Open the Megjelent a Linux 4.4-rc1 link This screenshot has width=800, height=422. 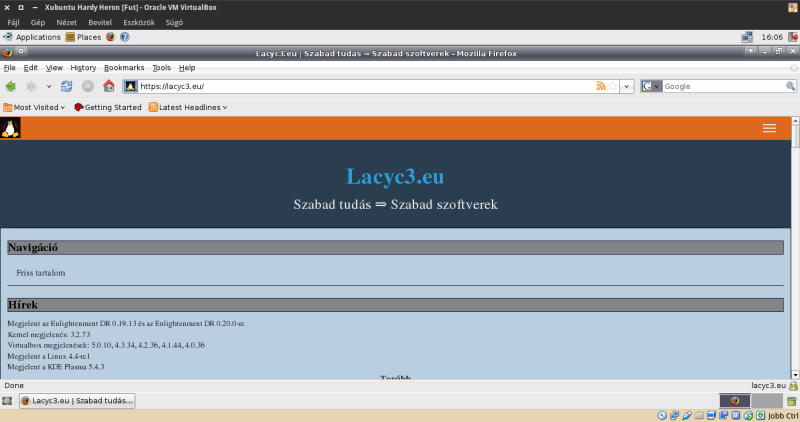click(x=48, y=356)
